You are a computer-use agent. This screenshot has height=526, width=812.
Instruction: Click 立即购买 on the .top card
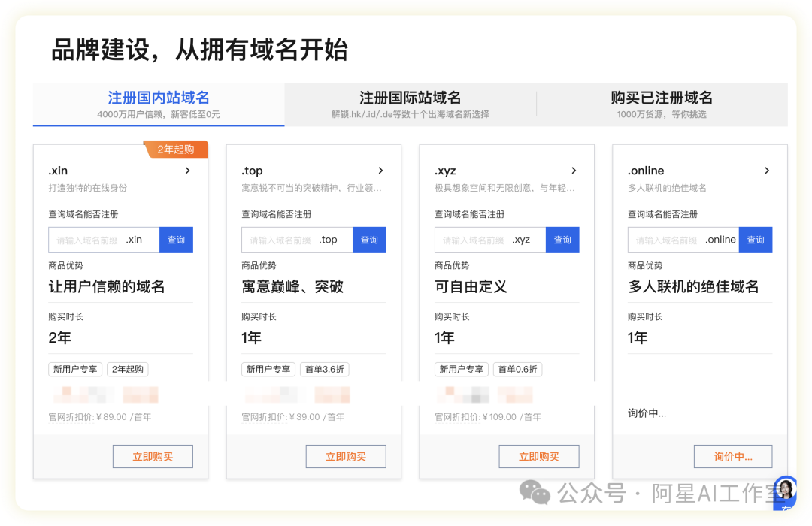click(x=346, y=457)
